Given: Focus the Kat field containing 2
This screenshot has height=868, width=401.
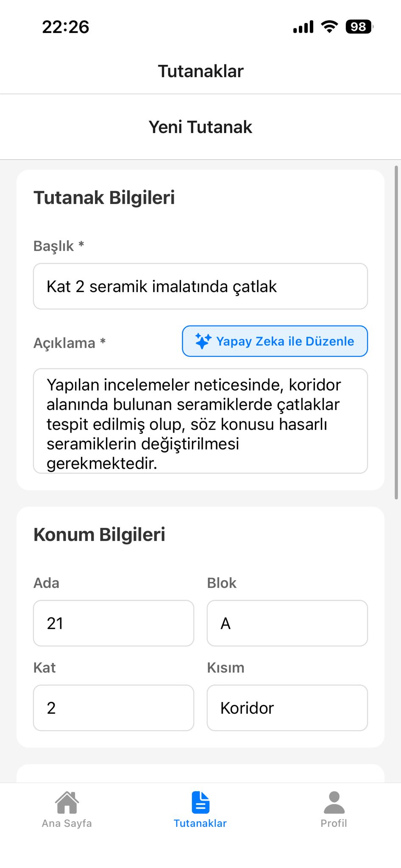Looking at the screenshot, I should point(114,708).
